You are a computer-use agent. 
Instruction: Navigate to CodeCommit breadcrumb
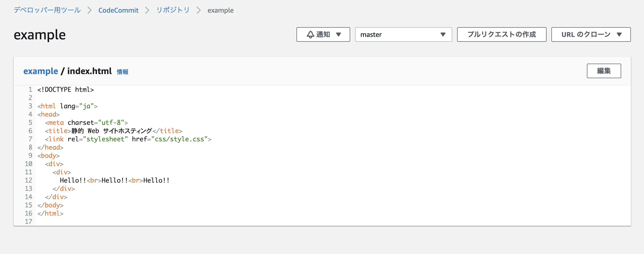click(x=118, y=10)
